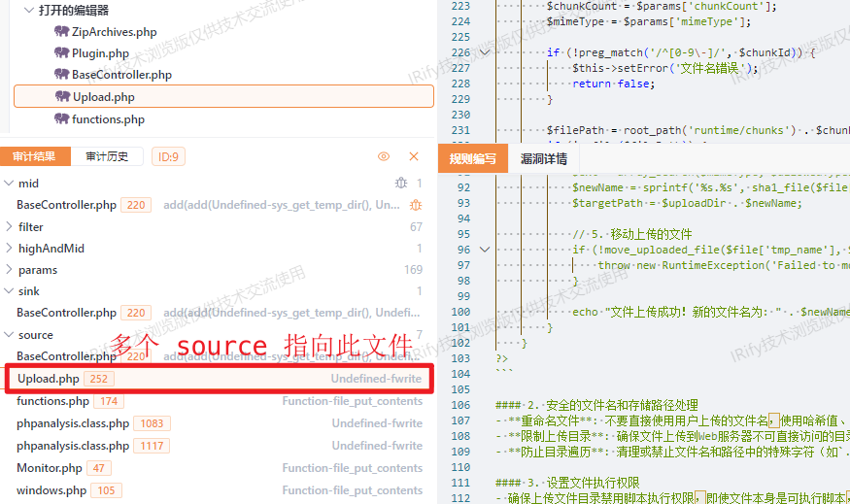Click the line number badge 252 beside Upload.php
Image resolution: width=850 pixels, height=504 pixels.
tap(99, 379)
